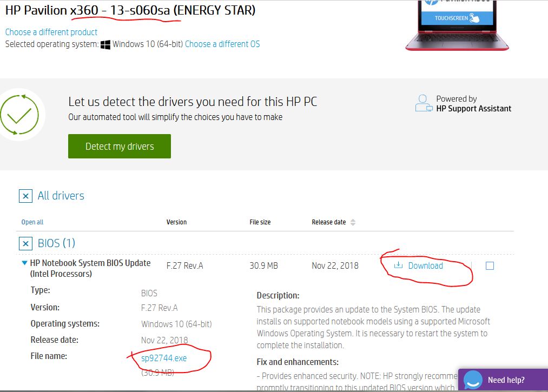The width and height of the screenshot is (548, 392).
Task: Click the Release date column header
Action: click(x=328, y=222)
